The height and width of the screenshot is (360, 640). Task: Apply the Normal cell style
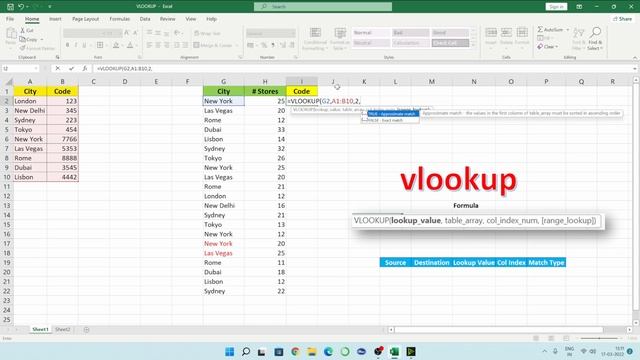pyautogui.click(x=371, y=33)
